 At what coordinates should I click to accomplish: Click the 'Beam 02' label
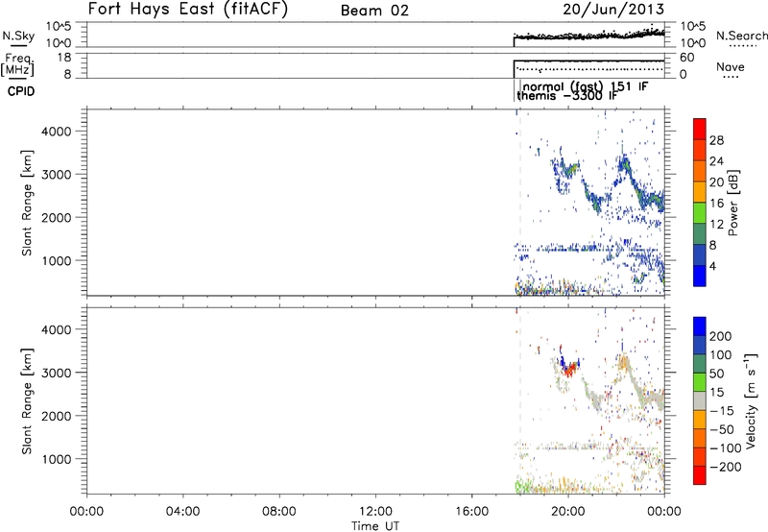374,11
